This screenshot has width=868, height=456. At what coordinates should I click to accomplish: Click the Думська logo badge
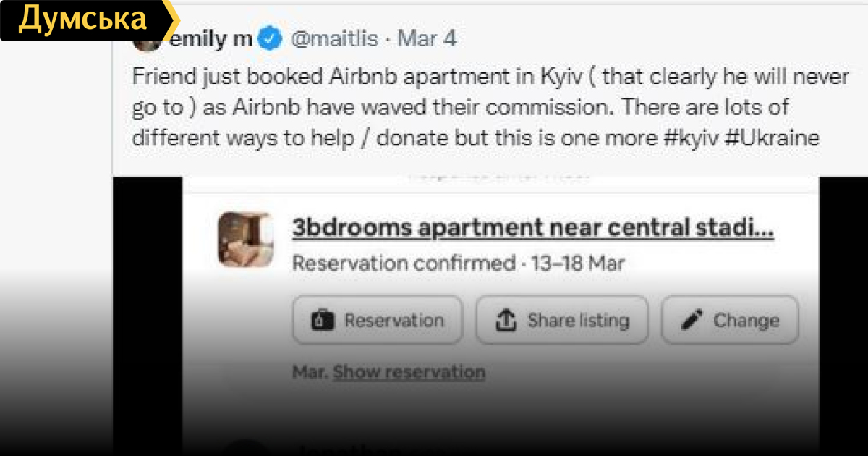click(83, 20)
